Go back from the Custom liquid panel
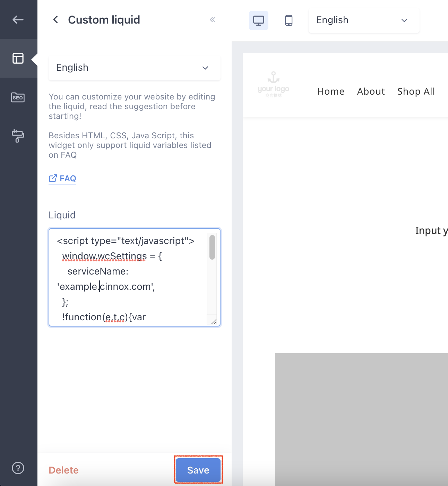 click(x=55, y=20)
